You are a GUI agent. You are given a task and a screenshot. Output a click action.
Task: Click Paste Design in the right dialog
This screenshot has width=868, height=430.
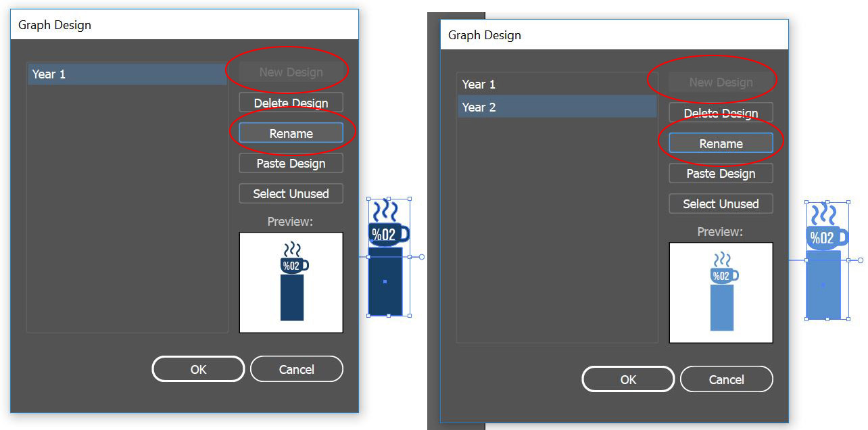(x=721, y=174)
